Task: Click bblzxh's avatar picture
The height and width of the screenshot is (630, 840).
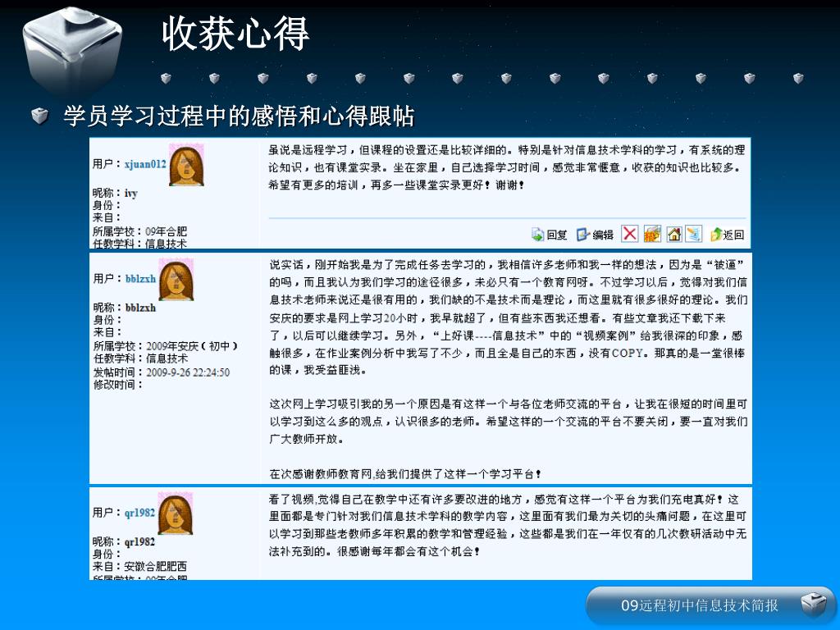Action: (176, 280)
